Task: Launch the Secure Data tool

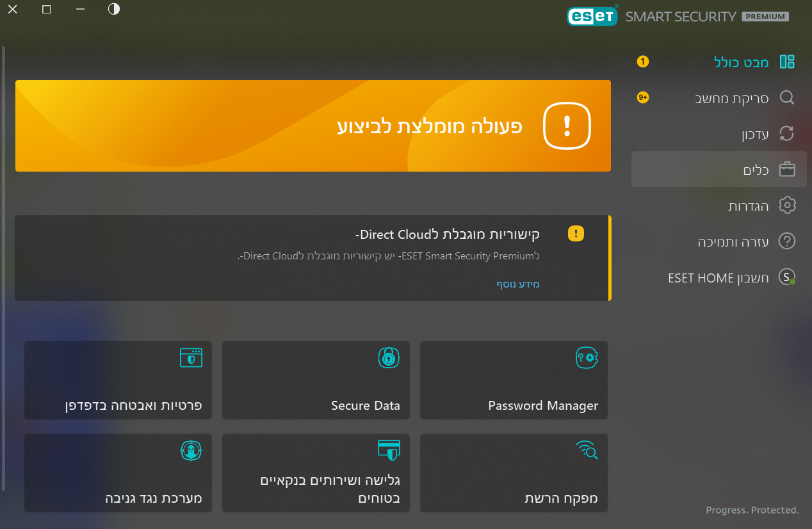Action: [315, 380]
